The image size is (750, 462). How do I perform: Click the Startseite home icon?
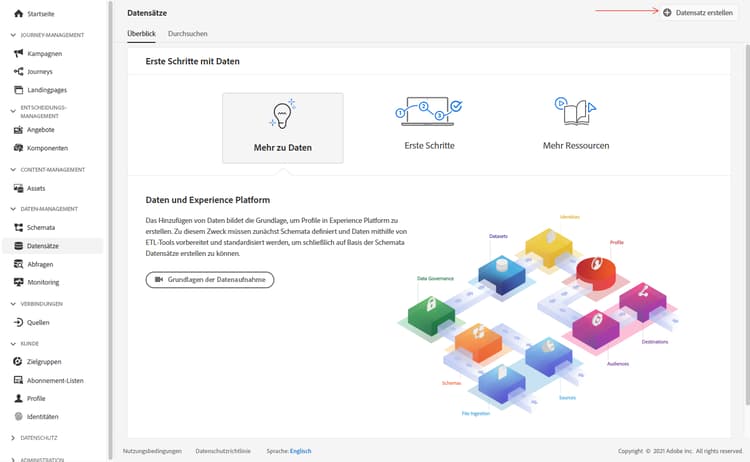click(18, 13)
